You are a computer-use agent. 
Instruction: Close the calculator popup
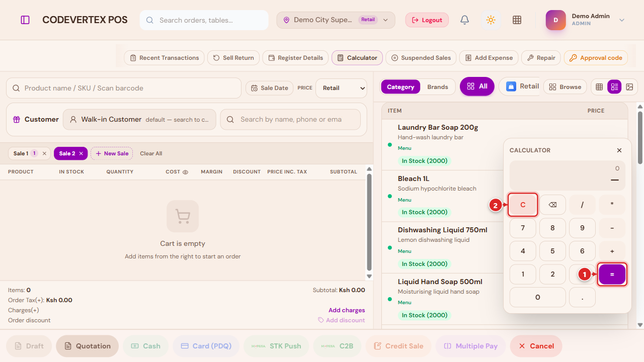[619, 150]
